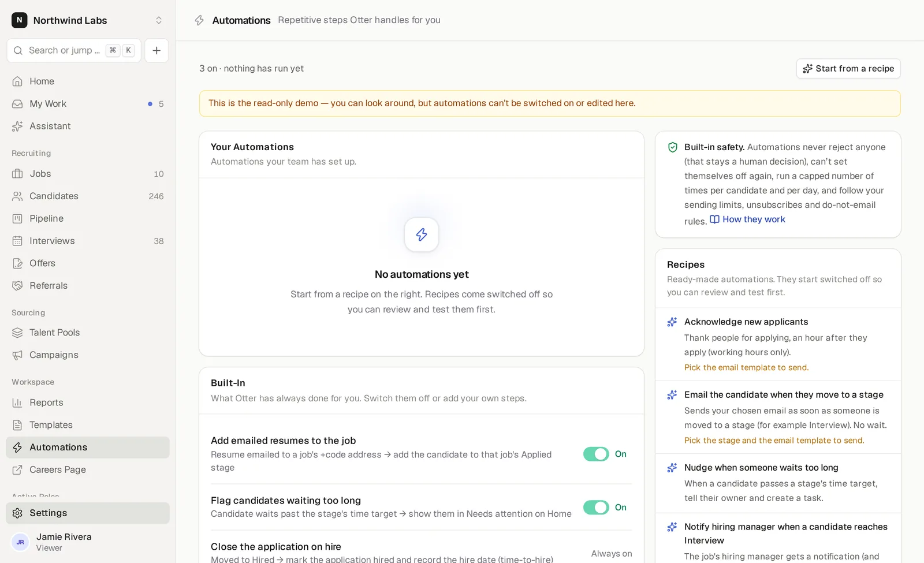
Task: Click the Assistant sparkle icon
Action: pyautogui.click(x=18, y=126)
